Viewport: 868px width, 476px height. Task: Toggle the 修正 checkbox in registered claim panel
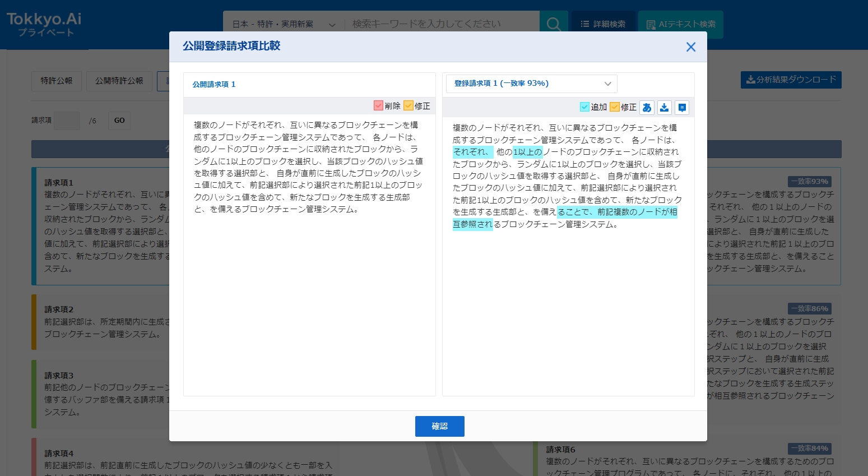coord(615,107)
